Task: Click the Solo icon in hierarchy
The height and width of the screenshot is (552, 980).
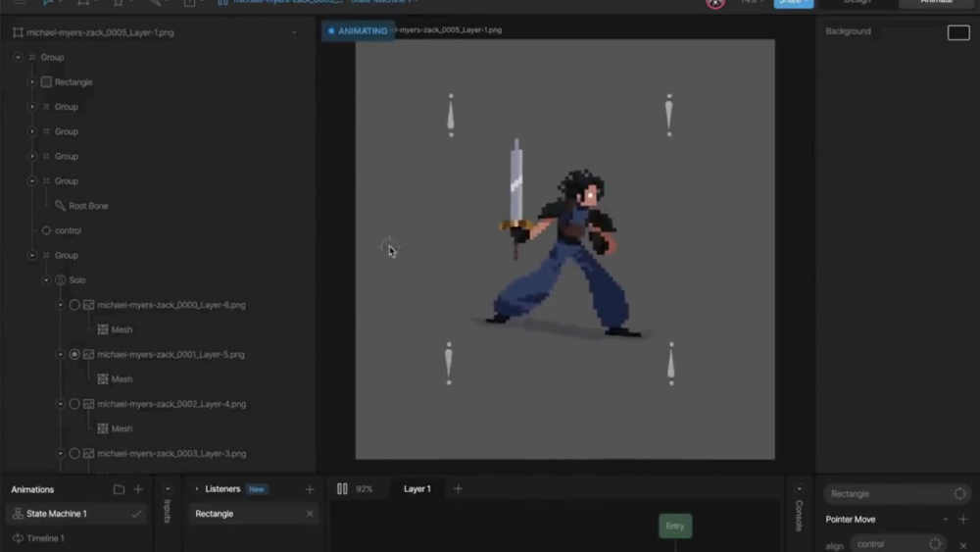Action: pos(61,280)
